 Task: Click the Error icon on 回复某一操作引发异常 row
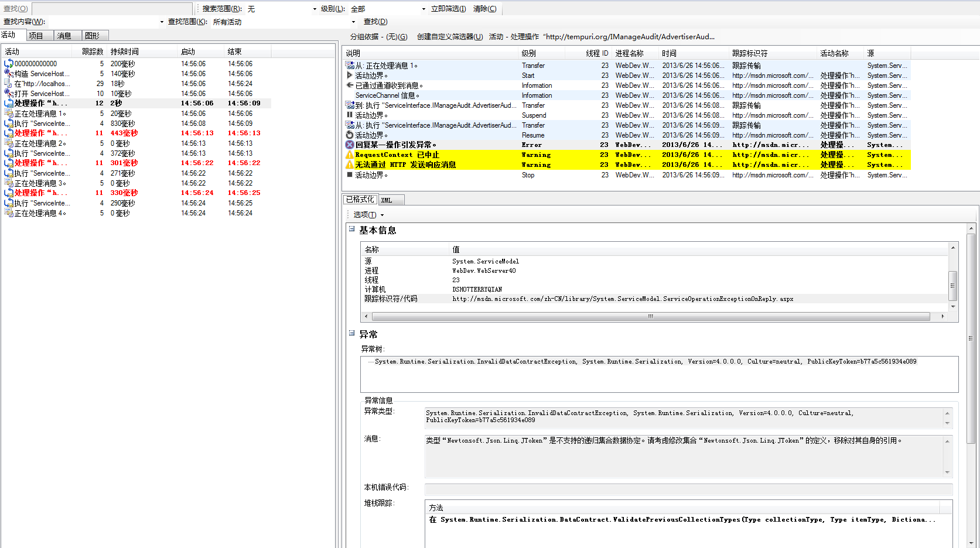click(349, 145)
